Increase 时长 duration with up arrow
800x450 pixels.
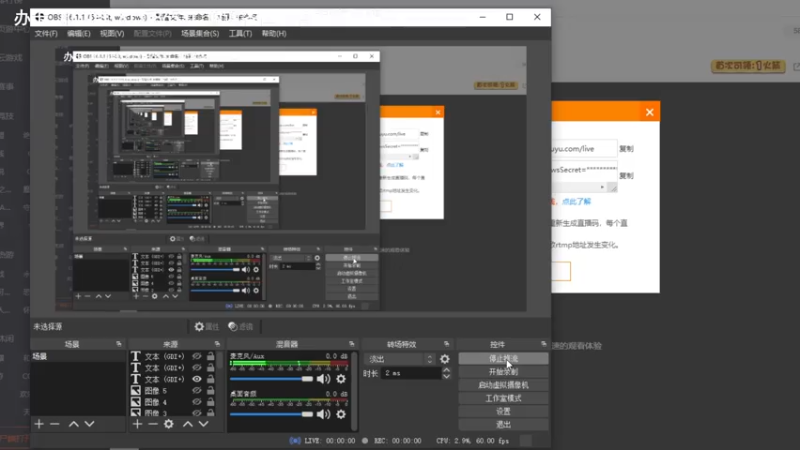(x=446, y=370)
